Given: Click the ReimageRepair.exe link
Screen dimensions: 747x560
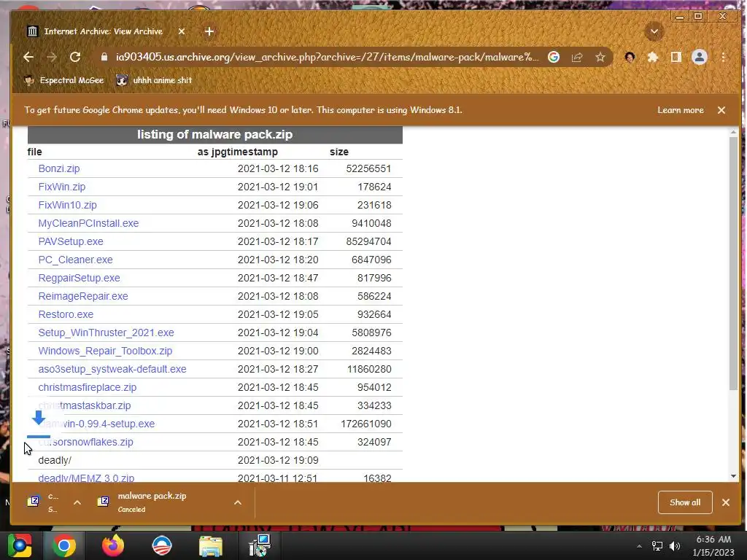Looking at the screenshot, I should (x=83, y=296).
